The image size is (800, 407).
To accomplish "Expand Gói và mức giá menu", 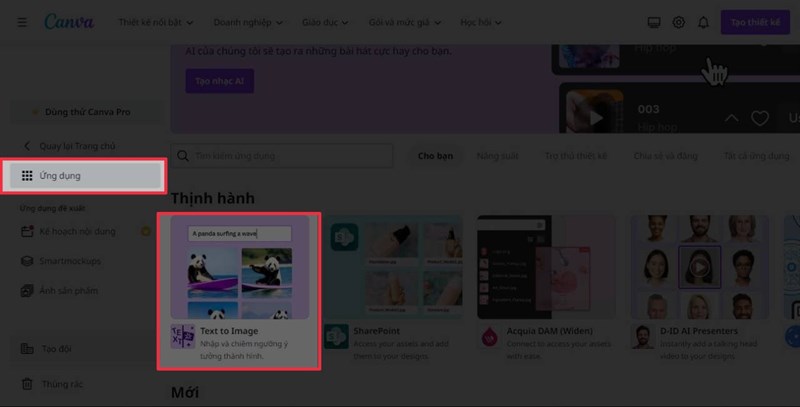I will pyautogui.click(x=405, y=22).
